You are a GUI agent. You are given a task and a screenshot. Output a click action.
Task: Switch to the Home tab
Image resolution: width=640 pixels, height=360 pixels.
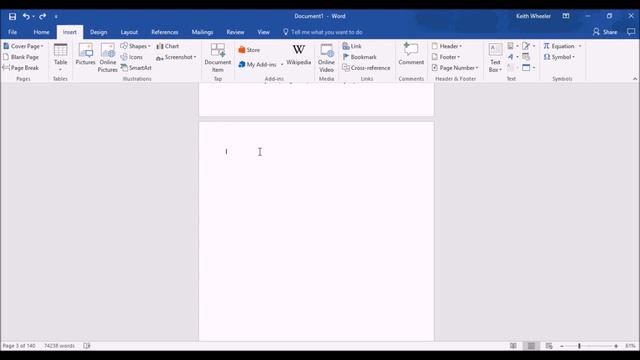click(x=41, y=32)
